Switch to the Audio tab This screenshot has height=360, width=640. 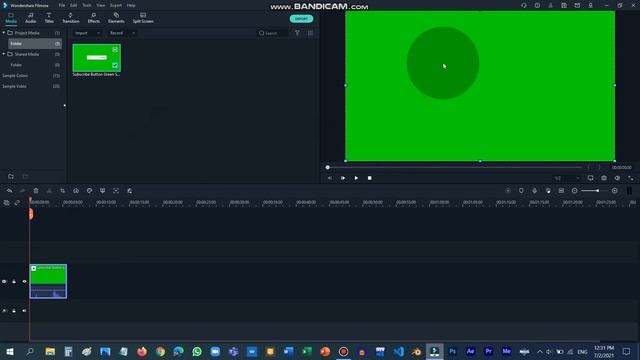coord(31,18)
